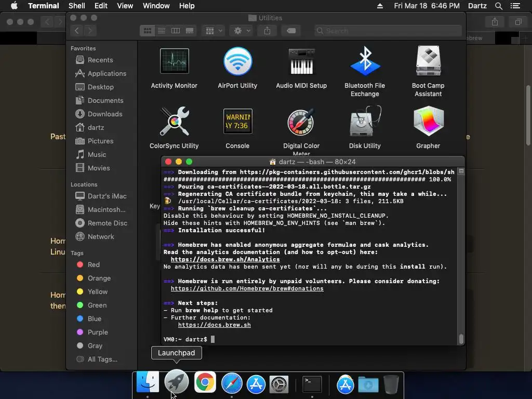
Task: Click the Finder share button
Action: click(268, 31)
